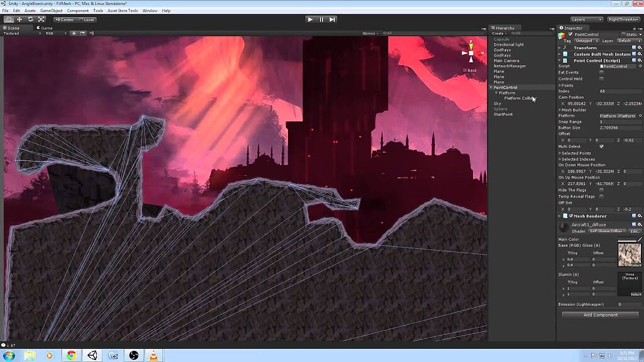Viewport: 644px width, 362px height.
Task: Select the Hand tool in the toolbar
Action: (9, 19)
